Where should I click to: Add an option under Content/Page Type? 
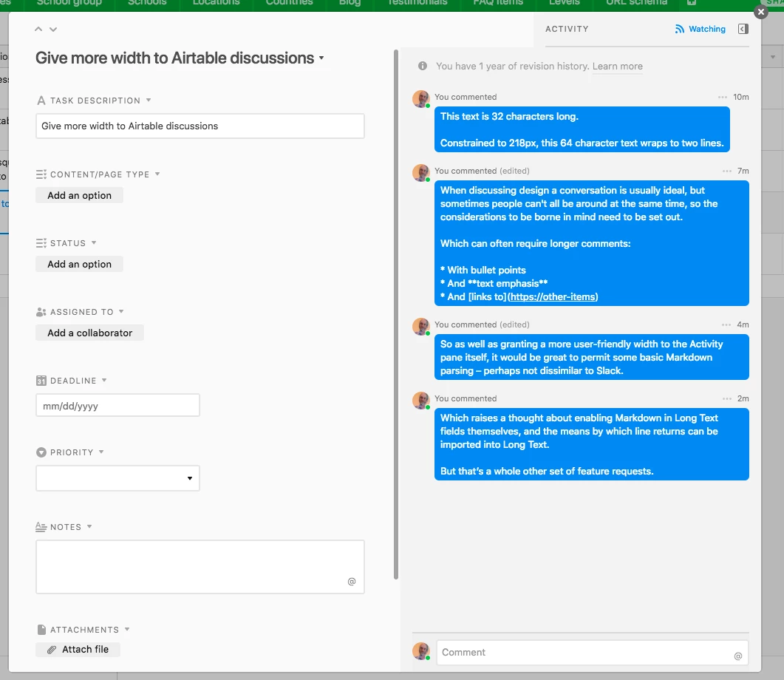[79, 195]
